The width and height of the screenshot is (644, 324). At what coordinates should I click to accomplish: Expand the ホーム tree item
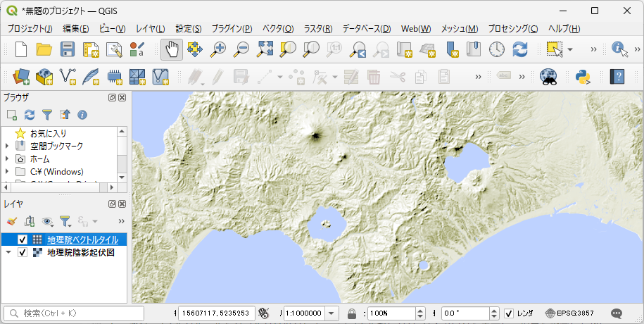click(x=7, y=158)
